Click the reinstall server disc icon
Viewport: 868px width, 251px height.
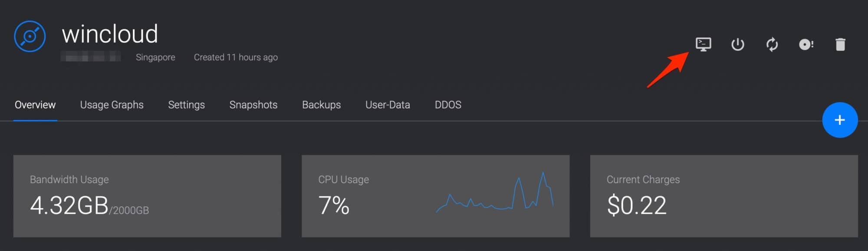806,44
